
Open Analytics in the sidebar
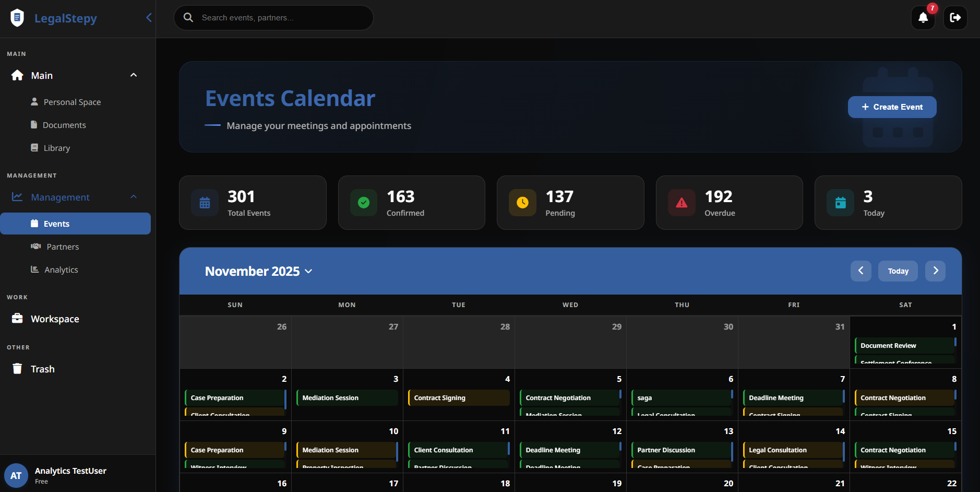61,270
